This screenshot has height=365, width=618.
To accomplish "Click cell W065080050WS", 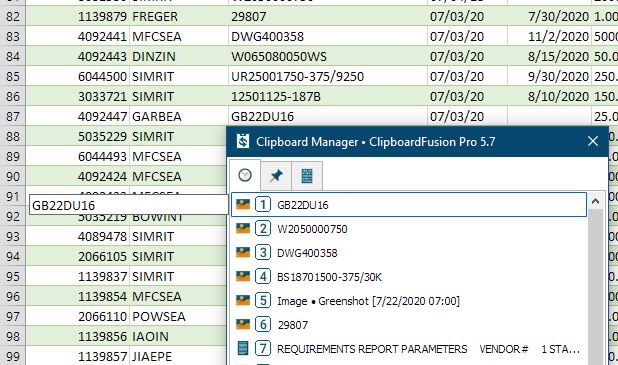I will pos(328,56).
